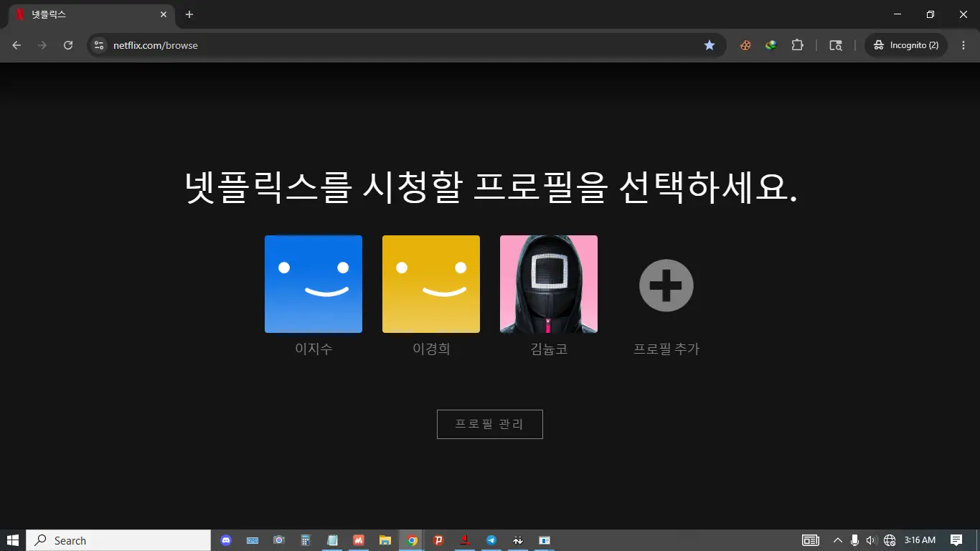Click the 김눕코 profile name text
Viewport: 980px width, 551px height.
click(549, 349)
